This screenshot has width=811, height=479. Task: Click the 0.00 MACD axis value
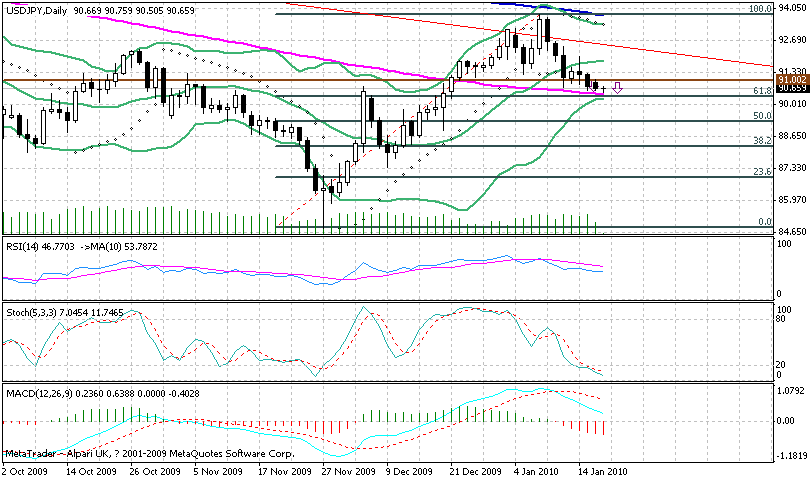[786, 421]
